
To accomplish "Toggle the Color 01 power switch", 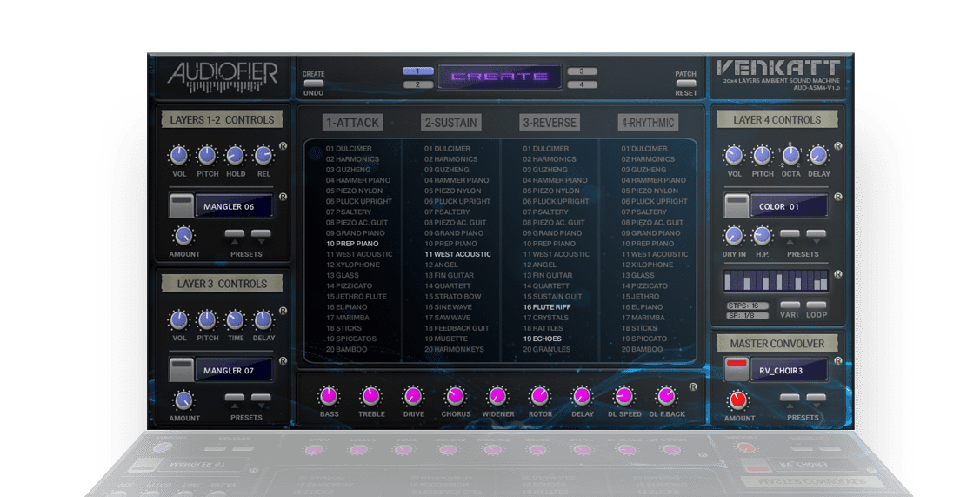I will (x=737, y=206).
